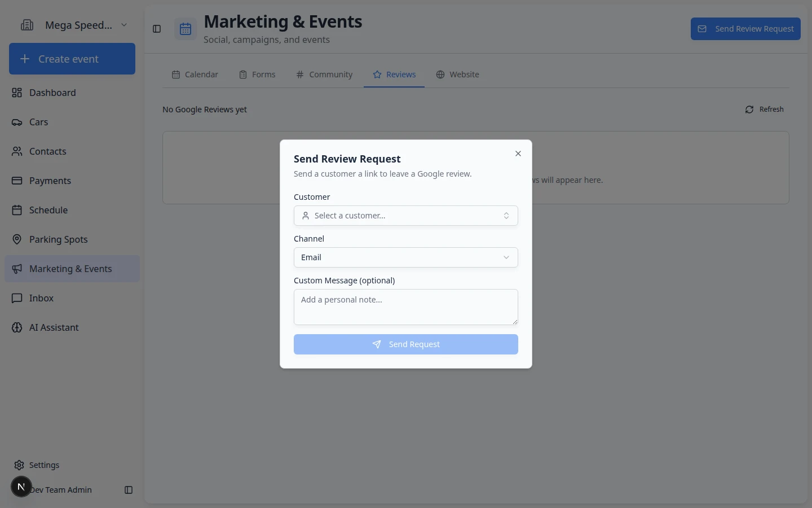
Task: Toggle sidebar with the header panel icon
Action: (157, 29)
